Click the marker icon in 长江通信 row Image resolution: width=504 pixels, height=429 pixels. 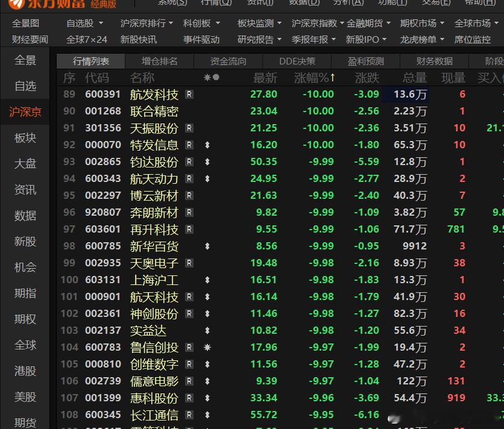pos(207,415)
